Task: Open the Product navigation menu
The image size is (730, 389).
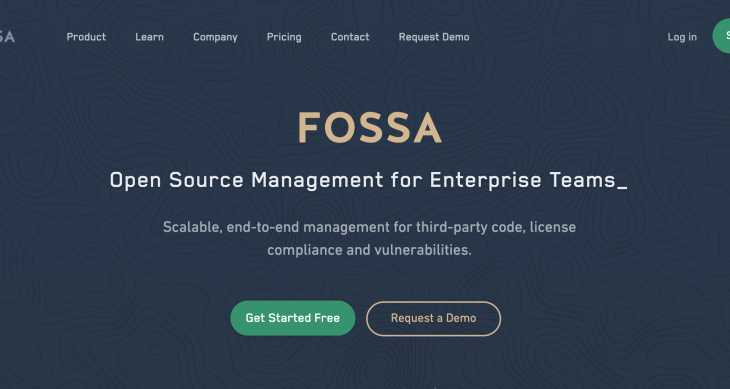Action: click(x=86, y=37)
